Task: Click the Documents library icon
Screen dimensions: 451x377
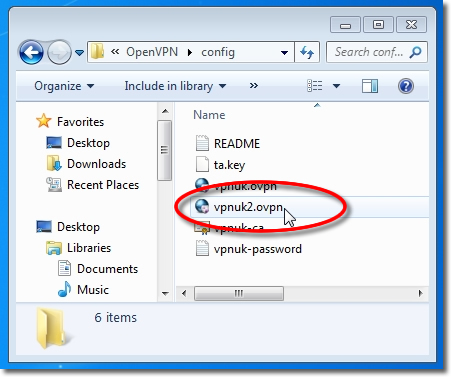Action: tap(64, 268)
